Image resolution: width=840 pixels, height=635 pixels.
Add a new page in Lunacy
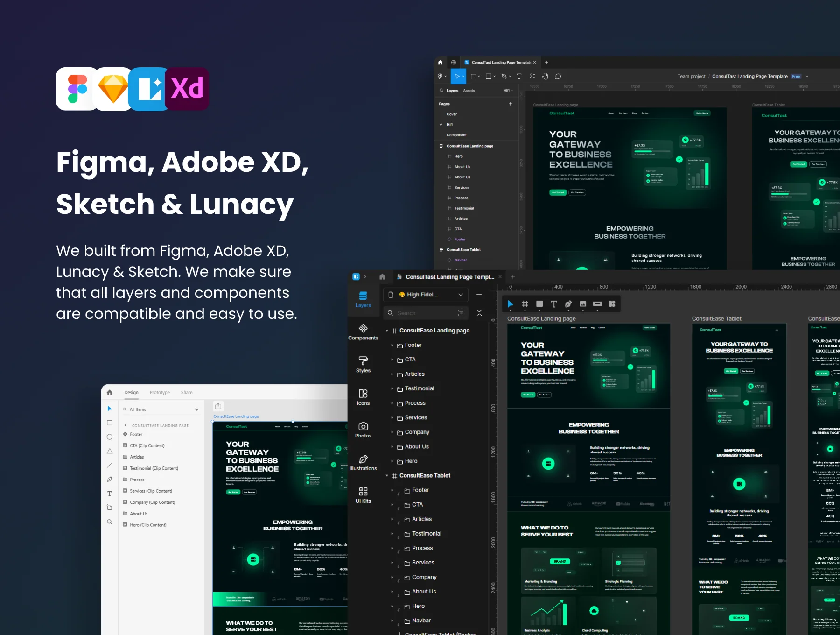tap(479, 295)
